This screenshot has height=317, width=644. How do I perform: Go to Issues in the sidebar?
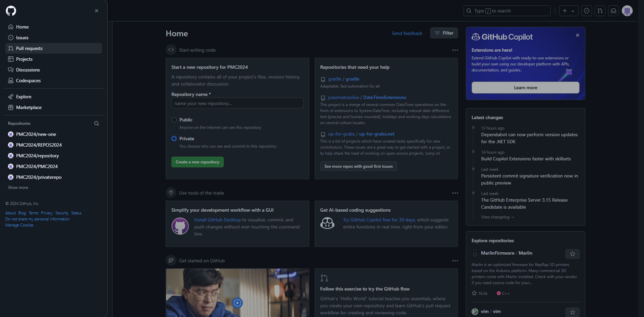pos(54,38)
